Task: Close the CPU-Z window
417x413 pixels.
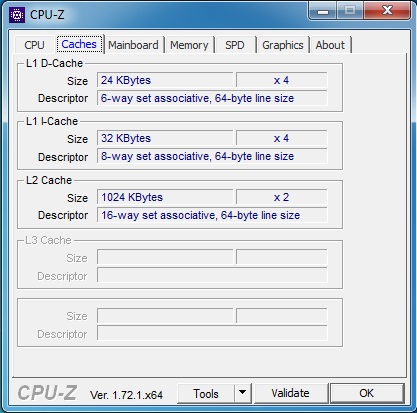Action: 387,11
